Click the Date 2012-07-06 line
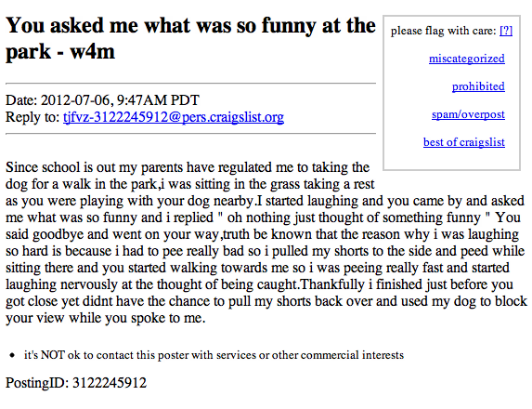This screenshot has width=532, height=409. (x=102, y=100)
